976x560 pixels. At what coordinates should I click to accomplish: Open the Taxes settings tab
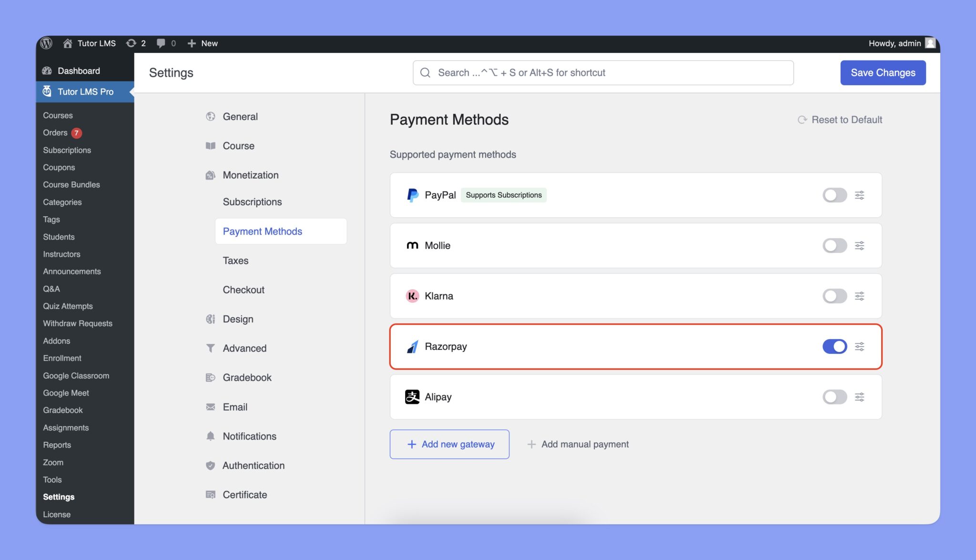point(235,260)
